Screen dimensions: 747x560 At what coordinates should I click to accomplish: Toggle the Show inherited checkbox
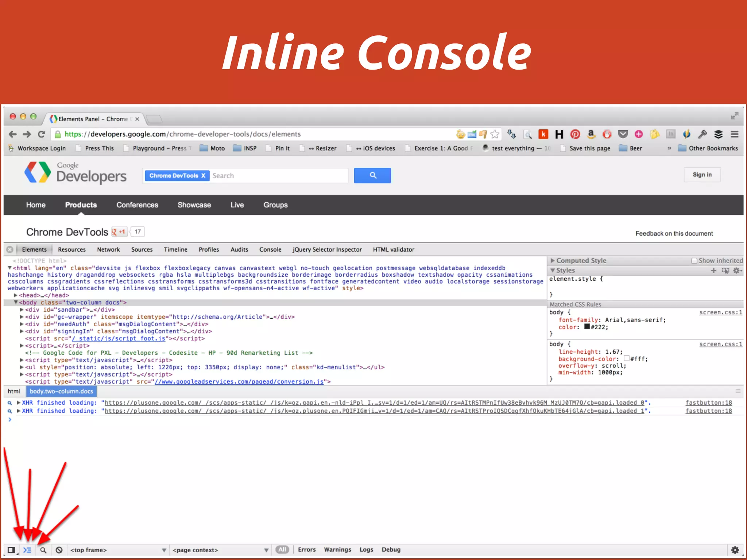pyautogui.click(x=694, y=261)
